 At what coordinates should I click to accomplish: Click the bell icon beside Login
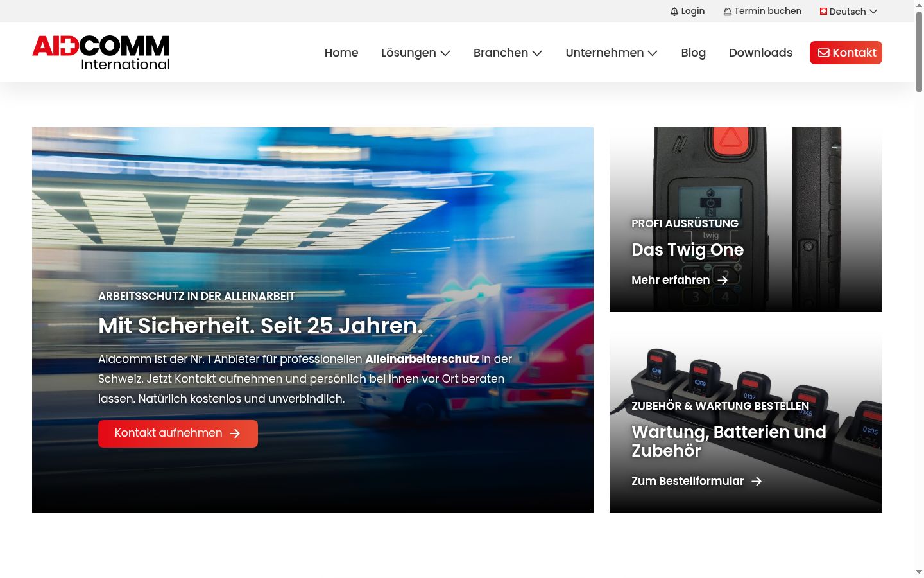coord(674,12)
